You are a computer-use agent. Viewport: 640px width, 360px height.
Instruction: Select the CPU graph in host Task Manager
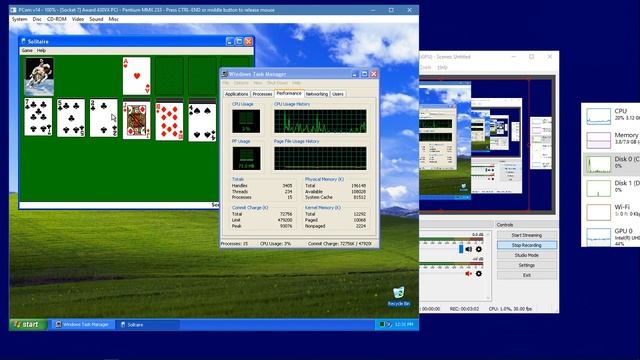point(598,116)
